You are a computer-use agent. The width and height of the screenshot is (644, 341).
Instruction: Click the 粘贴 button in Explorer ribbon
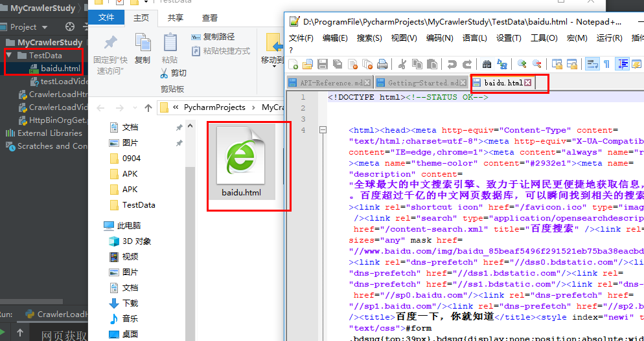[x=170, y=49]
